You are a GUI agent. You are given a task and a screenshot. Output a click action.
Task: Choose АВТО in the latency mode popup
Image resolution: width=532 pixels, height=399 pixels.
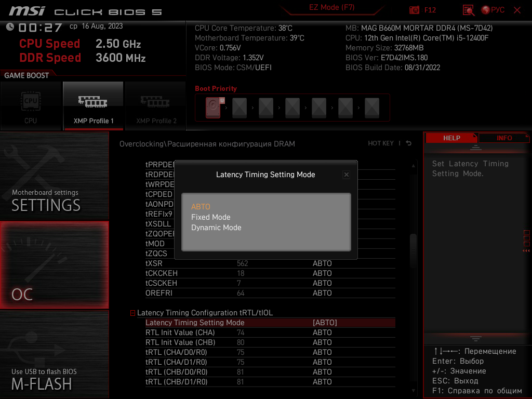[x=201, y=207]
